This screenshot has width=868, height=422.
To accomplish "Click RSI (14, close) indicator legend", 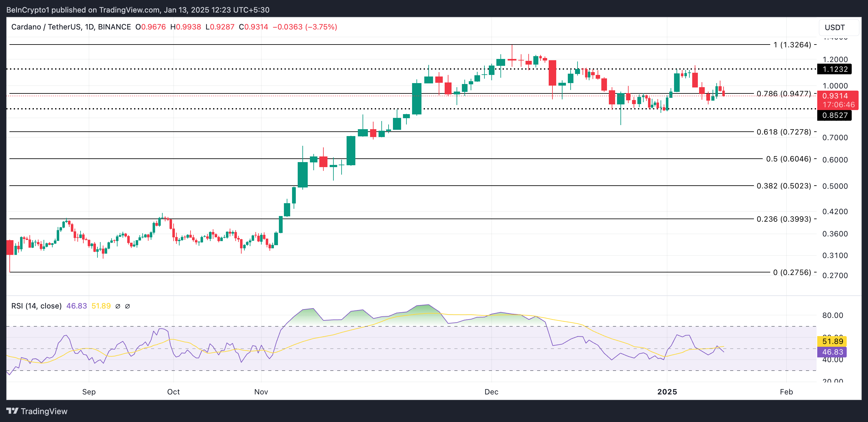I will point(36,306).
